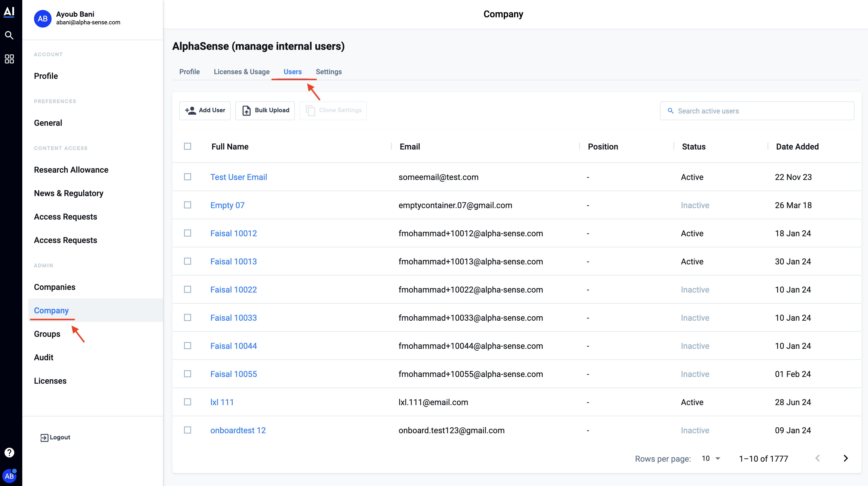Click the AB avatar in bottom rail
Screen dimensions: 868x486
pos(9,476)
